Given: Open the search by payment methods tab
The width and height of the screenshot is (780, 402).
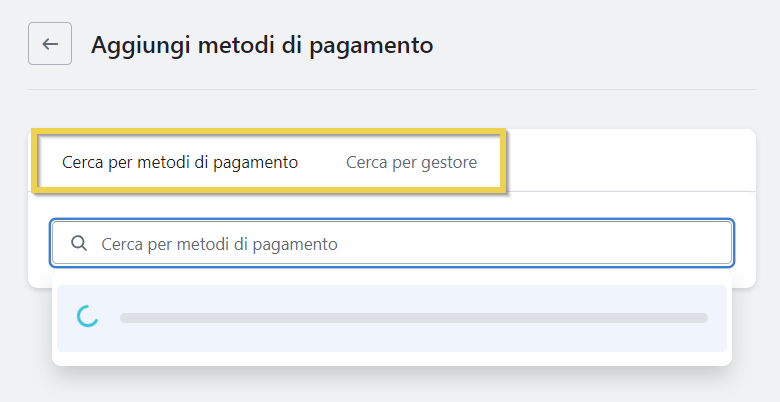Looking at the screenshot, I should [180, 162].
